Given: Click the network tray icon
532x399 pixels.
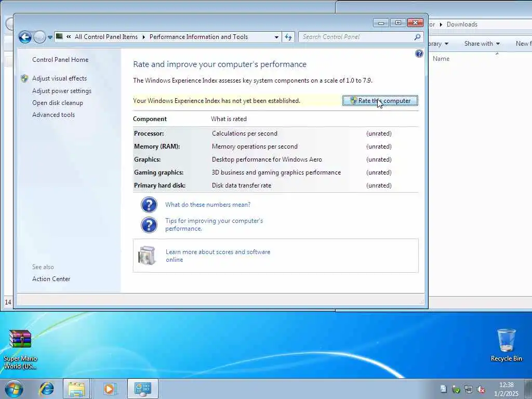Looking at the screenshot, I should point(469,390).
